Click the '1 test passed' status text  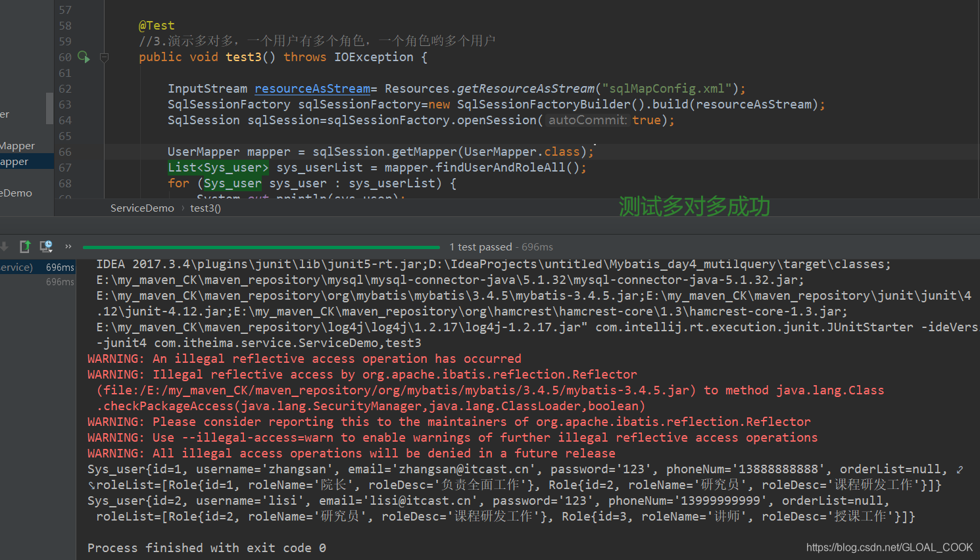[x=481, y=247]
